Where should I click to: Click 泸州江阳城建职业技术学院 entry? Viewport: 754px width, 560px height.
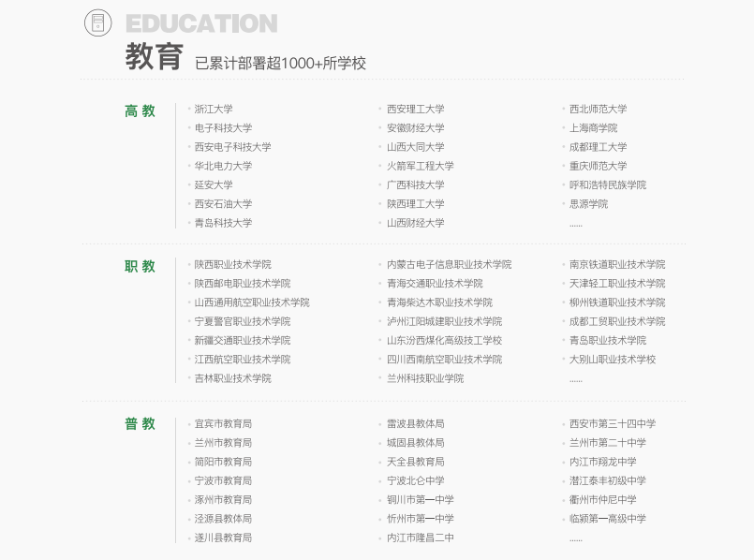coord(444,321)
